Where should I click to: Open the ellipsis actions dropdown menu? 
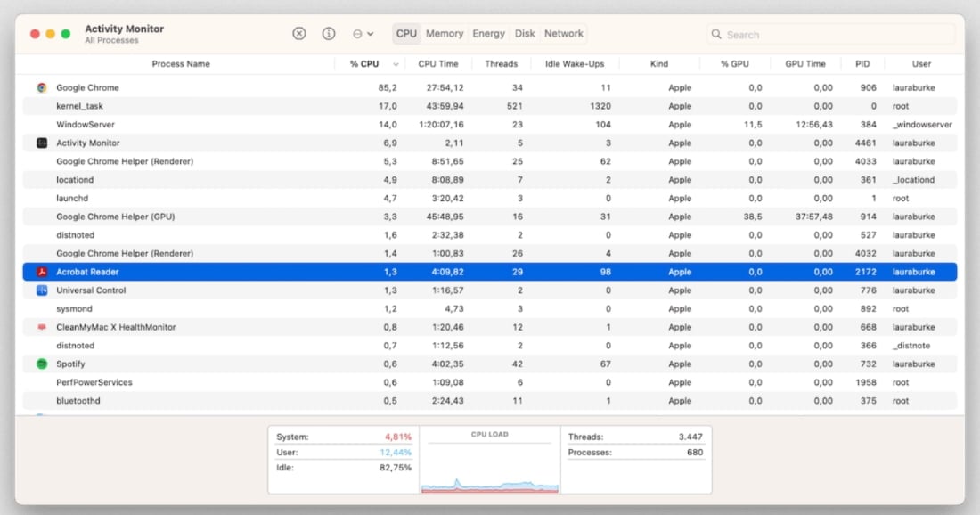pos(363,34)
